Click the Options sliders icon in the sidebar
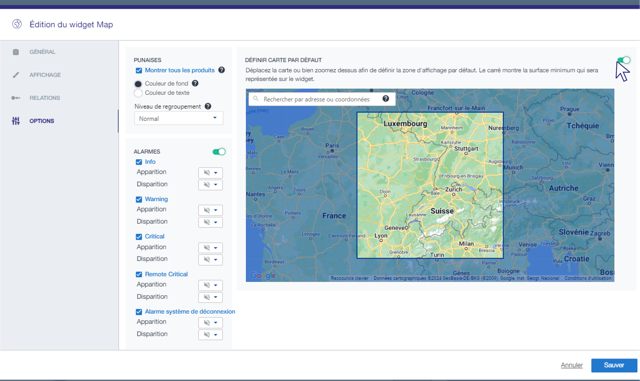Image resolution: width=640 pixels, height=381 pixels. pos(16,121)
